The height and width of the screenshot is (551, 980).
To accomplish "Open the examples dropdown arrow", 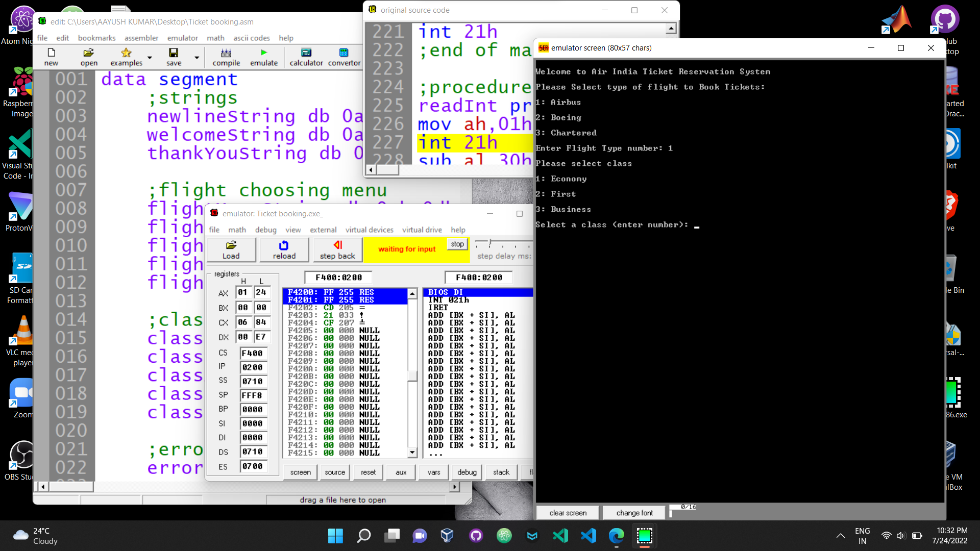I will coord(149,57).
